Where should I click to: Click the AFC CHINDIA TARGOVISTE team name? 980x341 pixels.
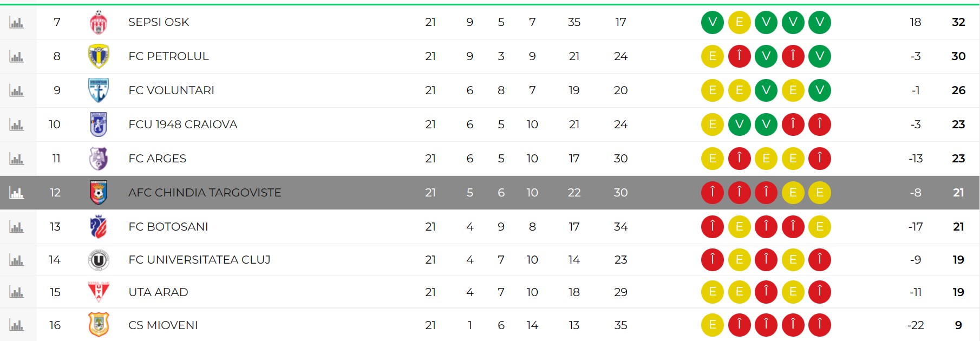tap(205, 193)
